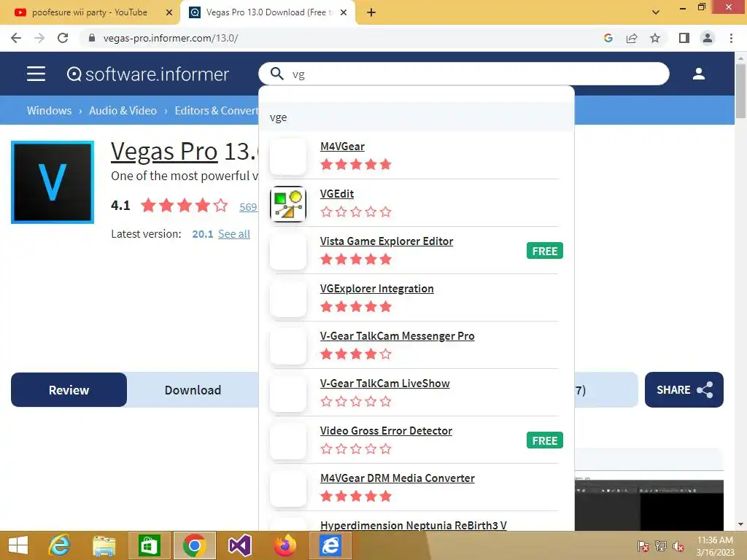
Task: Click the browser address bar URL
Action: click(171, 38)
